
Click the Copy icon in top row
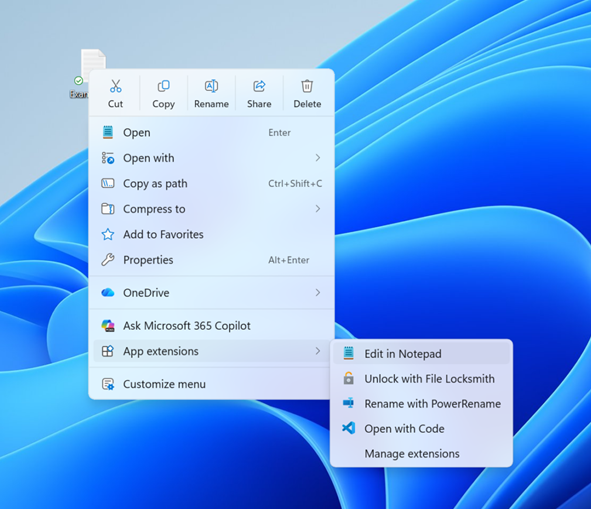pos(163,86)
